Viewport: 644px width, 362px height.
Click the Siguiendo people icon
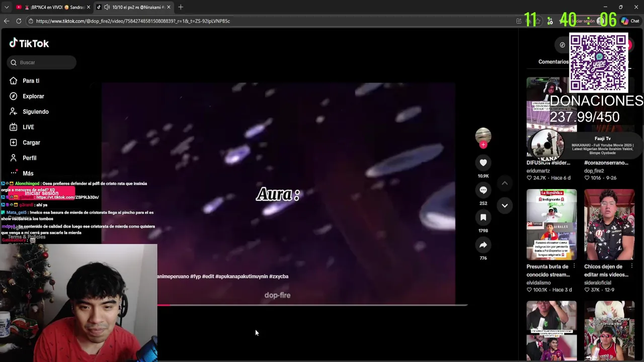14,112
